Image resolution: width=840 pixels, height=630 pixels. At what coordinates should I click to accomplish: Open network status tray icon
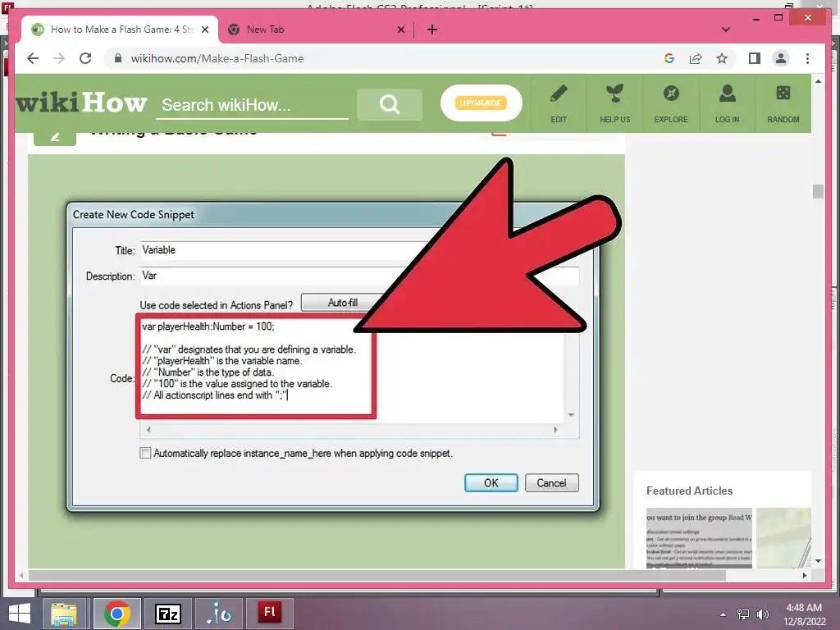[x=743, y=614]
